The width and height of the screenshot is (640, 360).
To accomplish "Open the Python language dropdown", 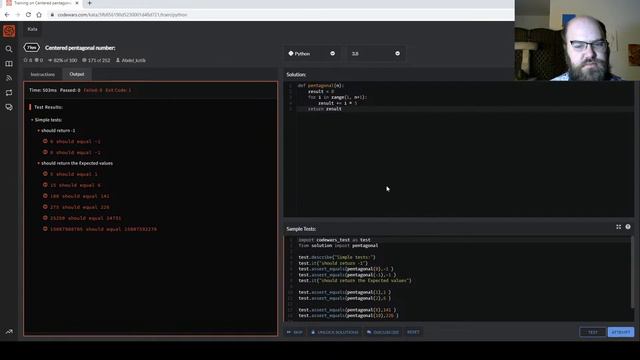I will point(312,53).
